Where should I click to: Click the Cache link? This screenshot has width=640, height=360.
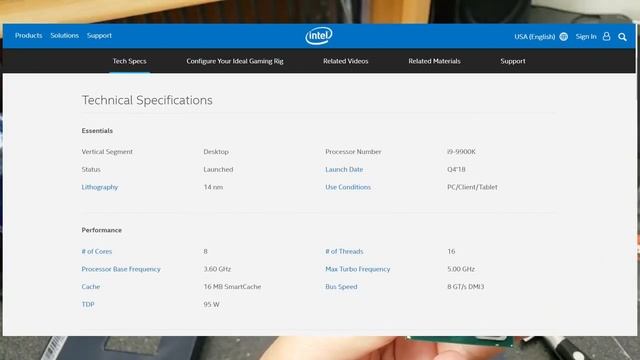(x=91, y=287)
